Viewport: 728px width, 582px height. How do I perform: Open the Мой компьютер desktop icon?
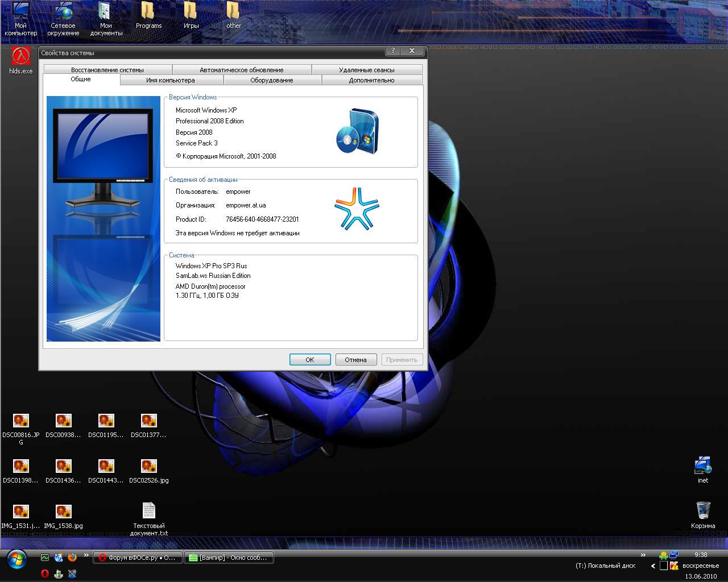[21, 11]
